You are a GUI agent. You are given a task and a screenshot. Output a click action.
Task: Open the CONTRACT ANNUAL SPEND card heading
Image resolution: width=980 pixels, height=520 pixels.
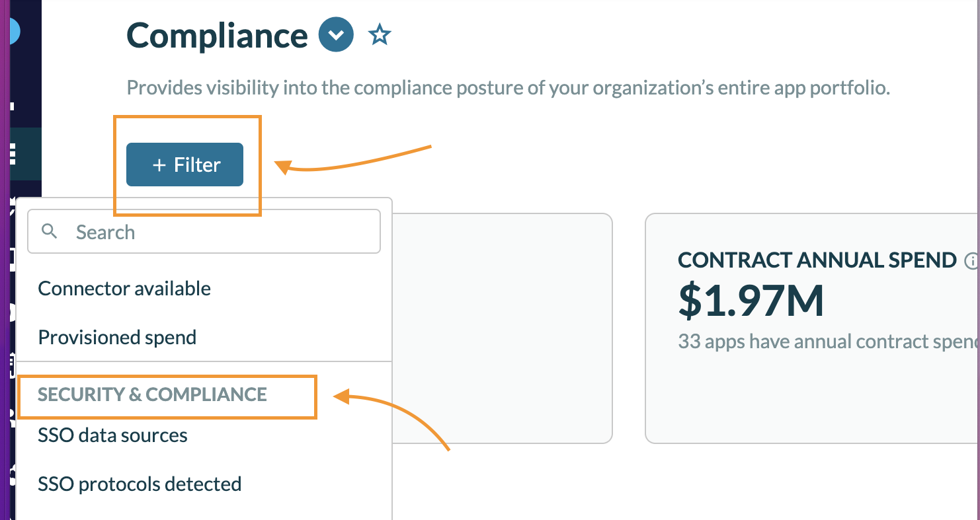click(817, 260)
